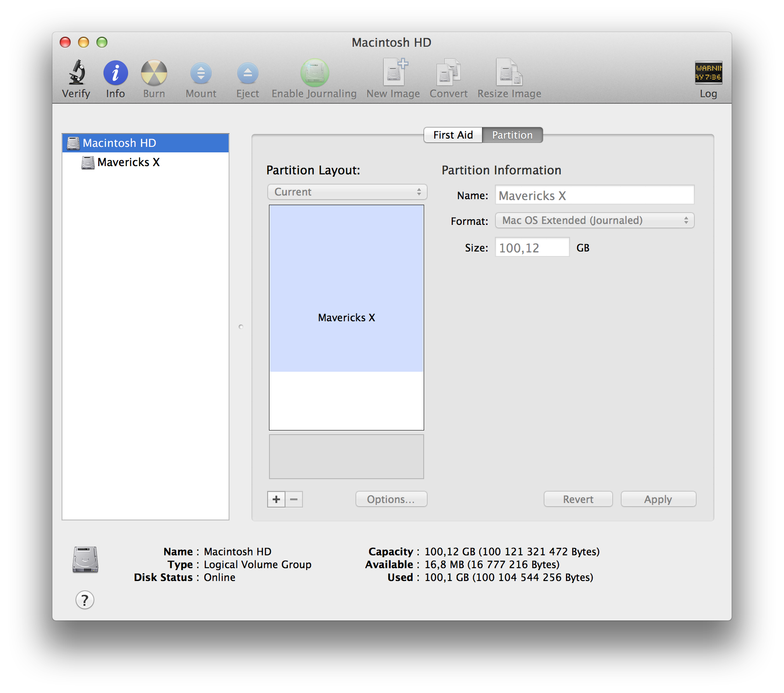Screen dimensions: 784x693
Task: Open the help question mark button
Action: [85, 600]
